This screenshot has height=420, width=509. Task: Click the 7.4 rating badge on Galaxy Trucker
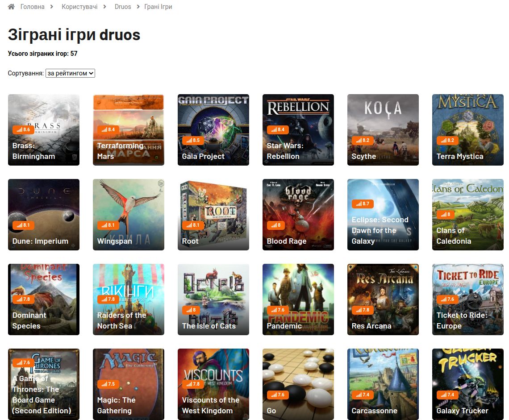tap(447, 395)
